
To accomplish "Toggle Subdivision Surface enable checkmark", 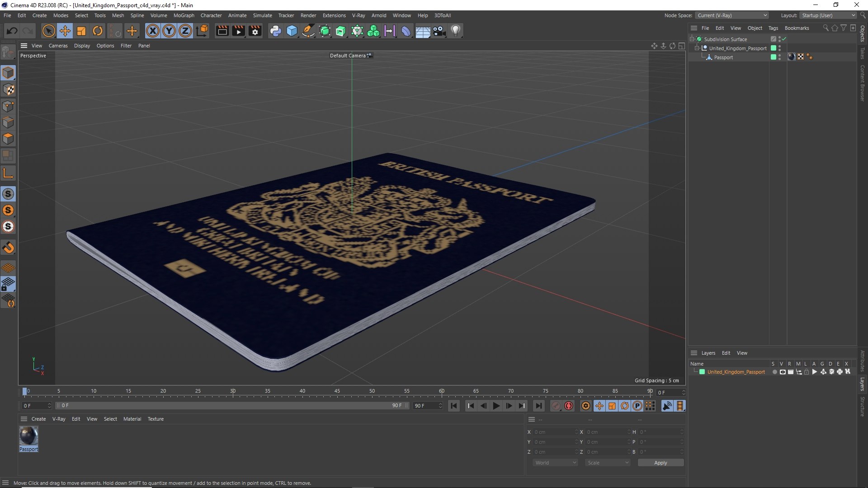I will coord(784,39).
